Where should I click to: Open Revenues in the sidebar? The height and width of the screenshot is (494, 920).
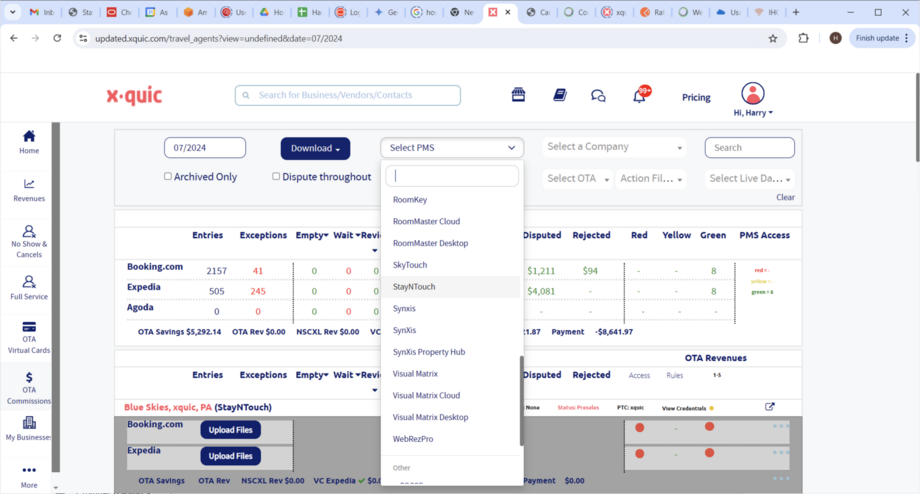pyautogui.click(x=29, y=190)
